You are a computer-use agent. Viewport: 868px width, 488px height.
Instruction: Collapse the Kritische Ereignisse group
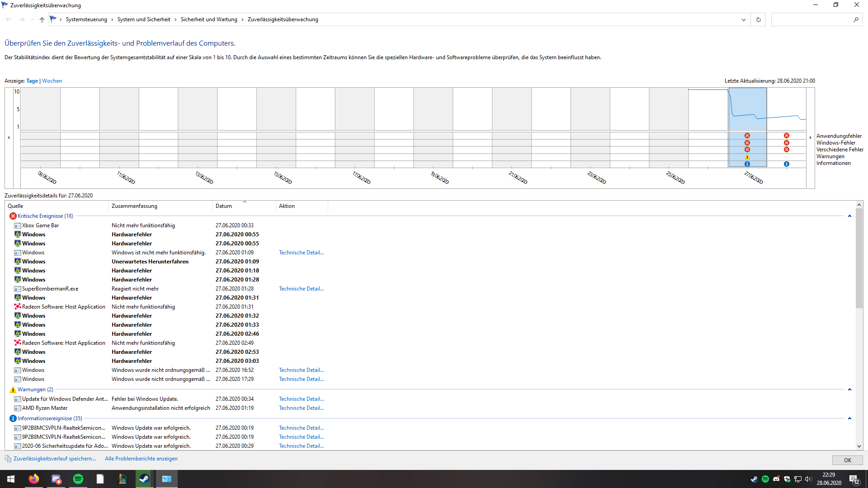tap(849, 216)
